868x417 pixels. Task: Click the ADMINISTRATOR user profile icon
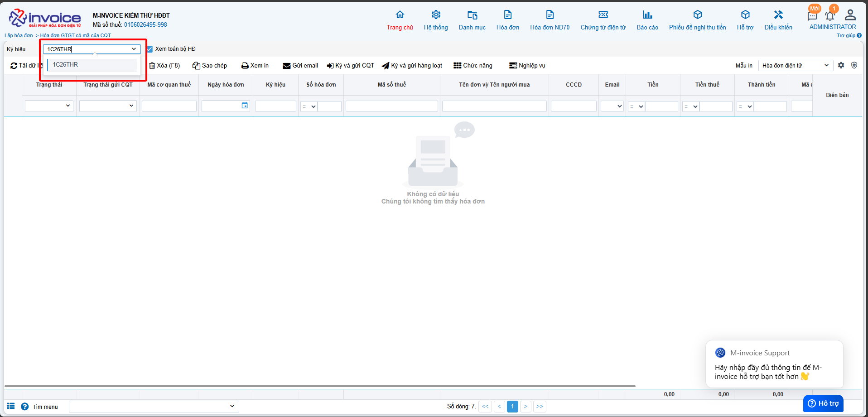(850, 15)
